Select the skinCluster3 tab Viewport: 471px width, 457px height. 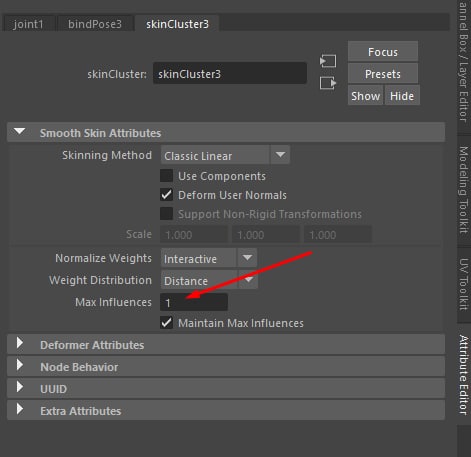click(177, 24)
